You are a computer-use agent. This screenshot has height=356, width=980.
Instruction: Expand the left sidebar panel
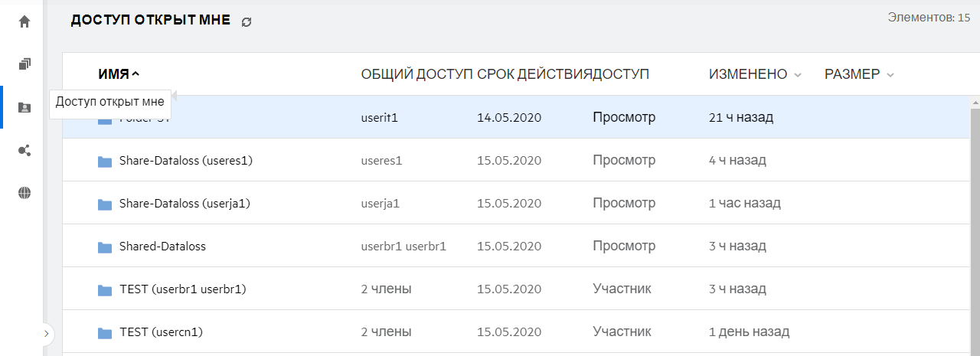click(47, 334)
